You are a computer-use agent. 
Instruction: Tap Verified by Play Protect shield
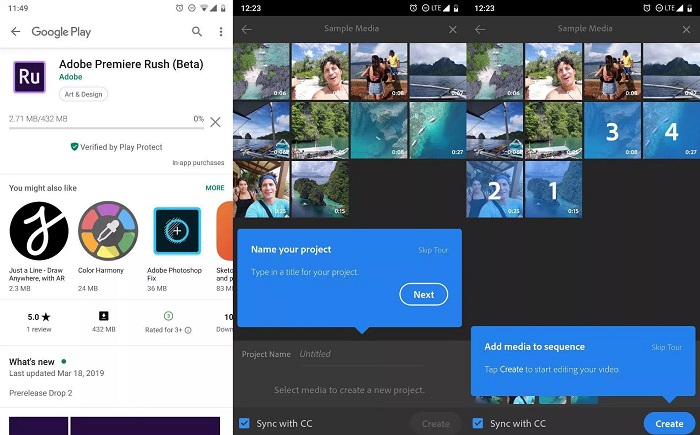pos(75,147)
